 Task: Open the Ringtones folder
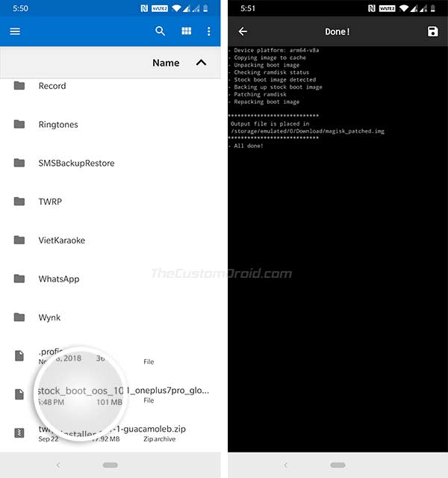[111, 125]
